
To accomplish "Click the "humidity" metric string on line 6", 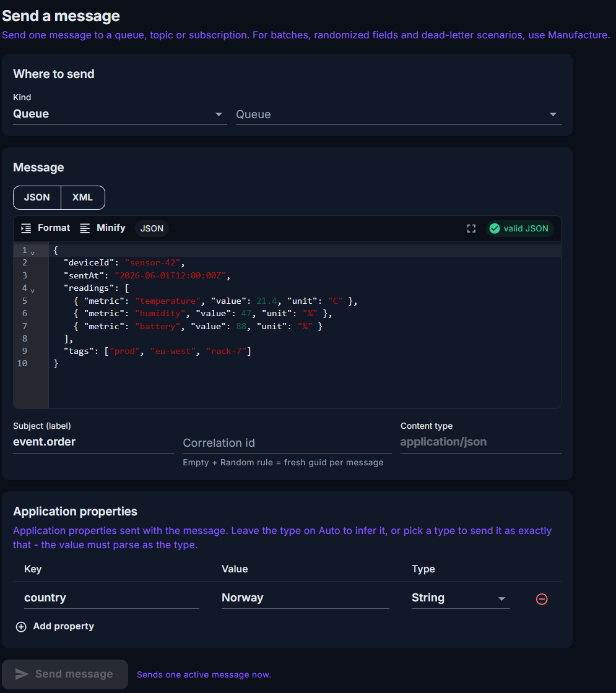I will [160, 313].
